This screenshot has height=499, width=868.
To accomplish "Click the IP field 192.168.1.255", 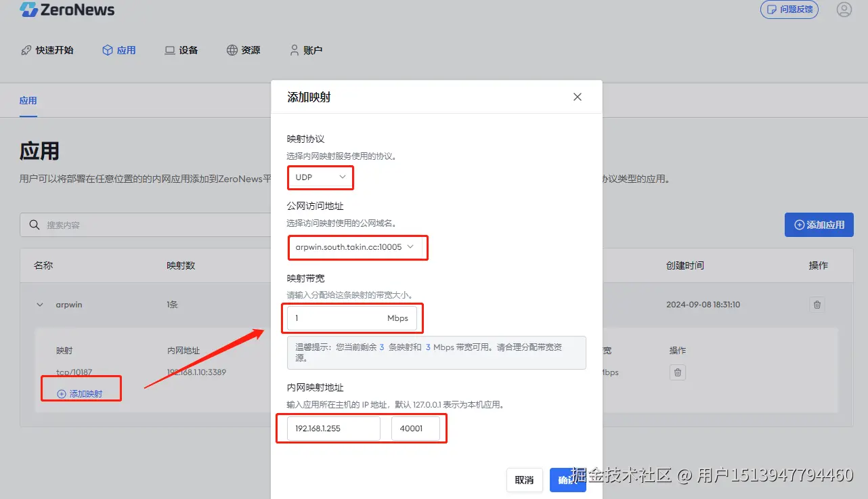I will [334, 429].
